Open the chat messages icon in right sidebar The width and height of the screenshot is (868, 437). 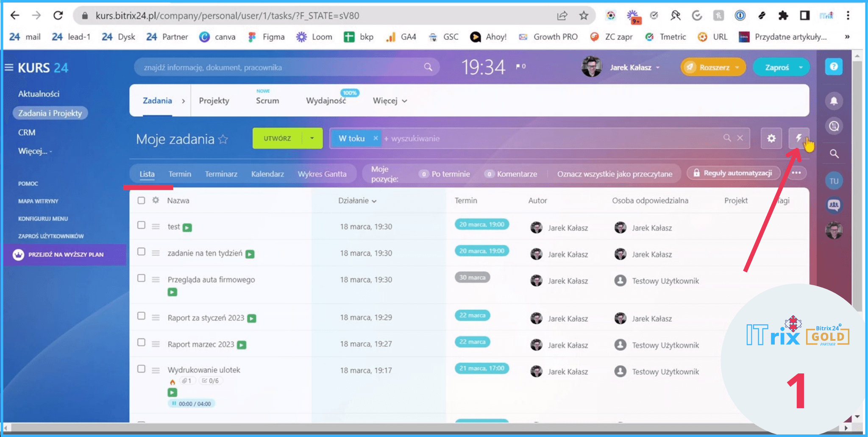click(x=834, y=126)
